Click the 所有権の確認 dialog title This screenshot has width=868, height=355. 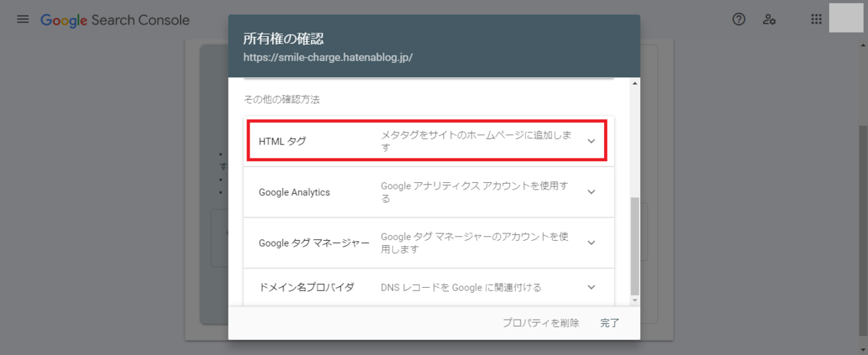point(283,38)
